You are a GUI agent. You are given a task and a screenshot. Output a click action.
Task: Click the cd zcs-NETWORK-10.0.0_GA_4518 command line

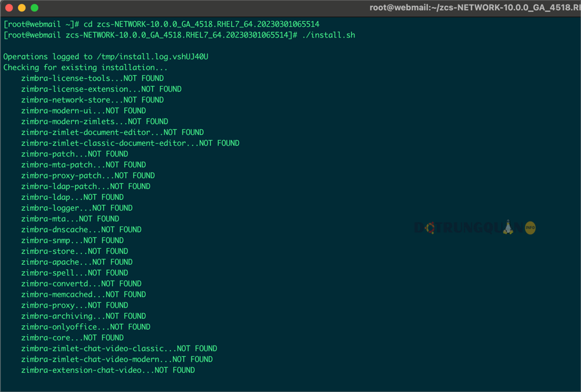(x=161, y=24)
